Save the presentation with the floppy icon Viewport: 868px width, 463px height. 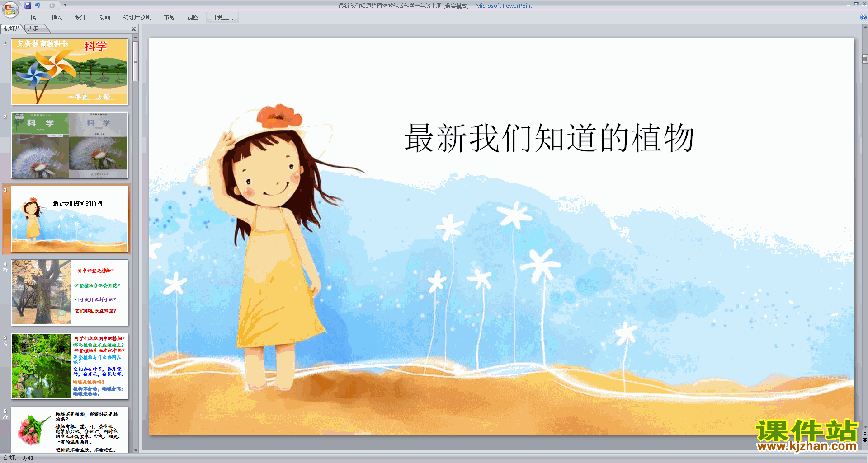click(28, 5)
